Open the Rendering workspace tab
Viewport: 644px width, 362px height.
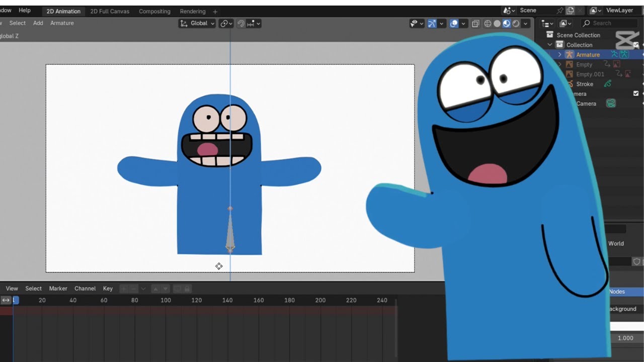(193, 11)
